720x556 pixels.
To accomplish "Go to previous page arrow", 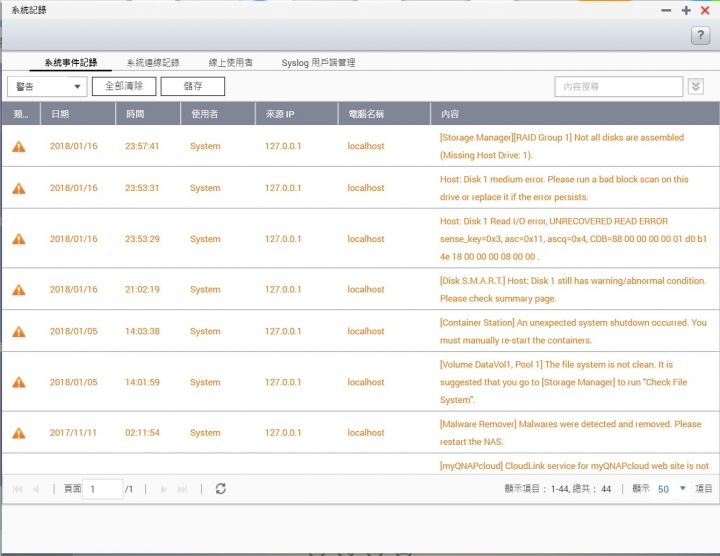I will [36, 489].
